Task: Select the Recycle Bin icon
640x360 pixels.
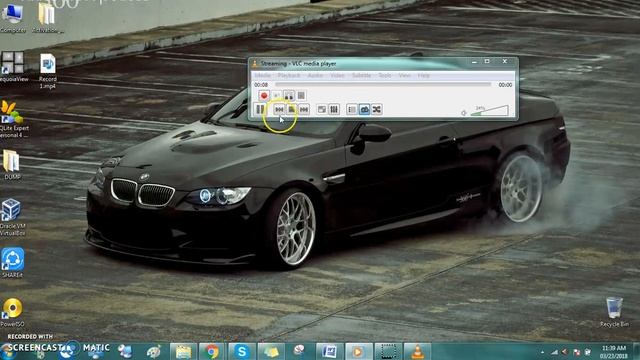Action: 614,312
